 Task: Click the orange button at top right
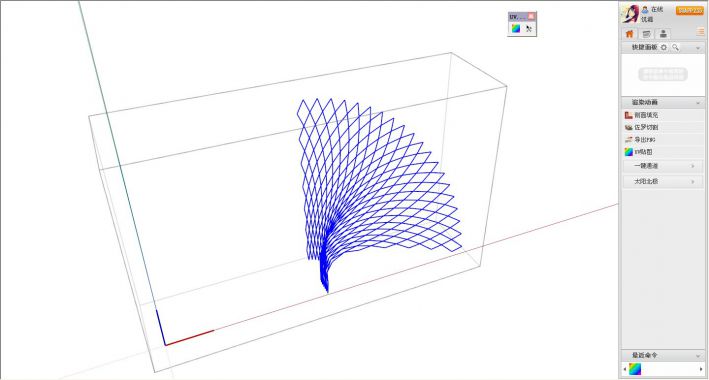(690, 10)
